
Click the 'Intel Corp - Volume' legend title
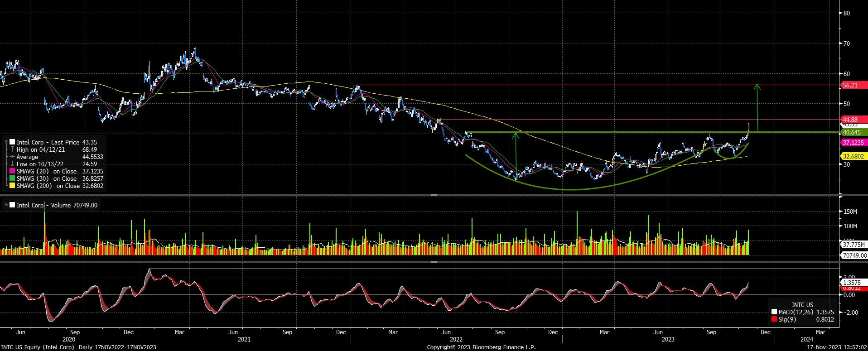point(43,205)
